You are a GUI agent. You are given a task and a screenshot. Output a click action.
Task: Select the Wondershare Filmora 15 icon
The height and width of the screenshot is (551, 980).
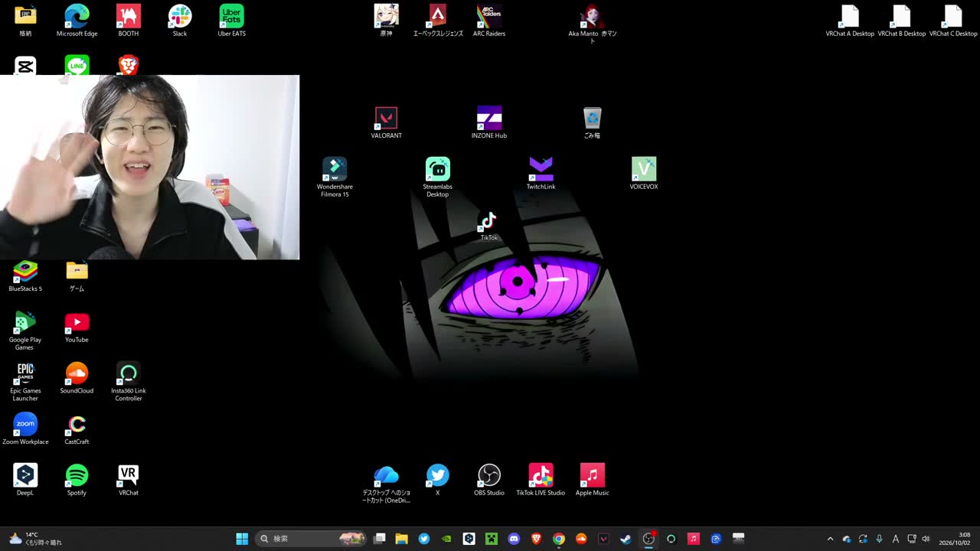coord(335,177)
